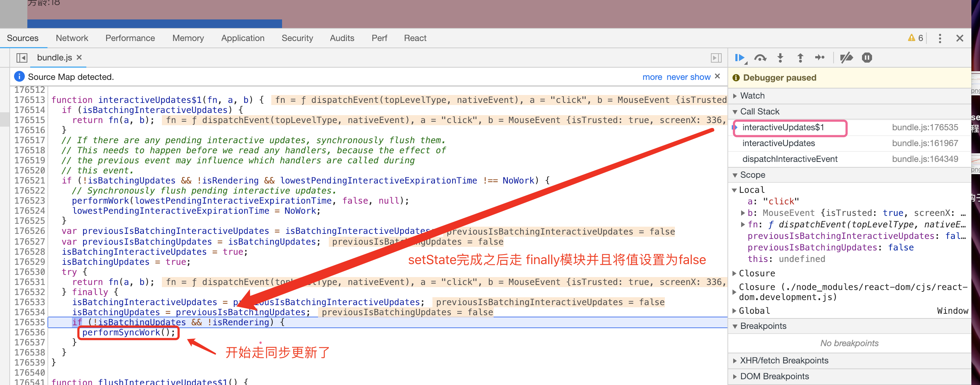This screenshot has width=980, height=385.
Task: Click line number 176536 to set breakpoint
Action: [x=29, y=332]
